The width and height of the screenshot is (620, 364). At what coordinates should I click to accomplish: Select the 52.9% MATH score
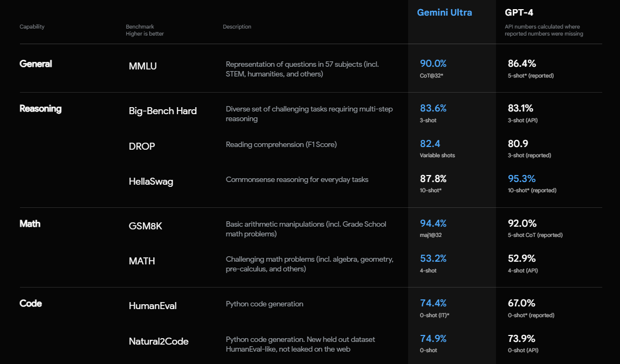click(x=521, y=258)
